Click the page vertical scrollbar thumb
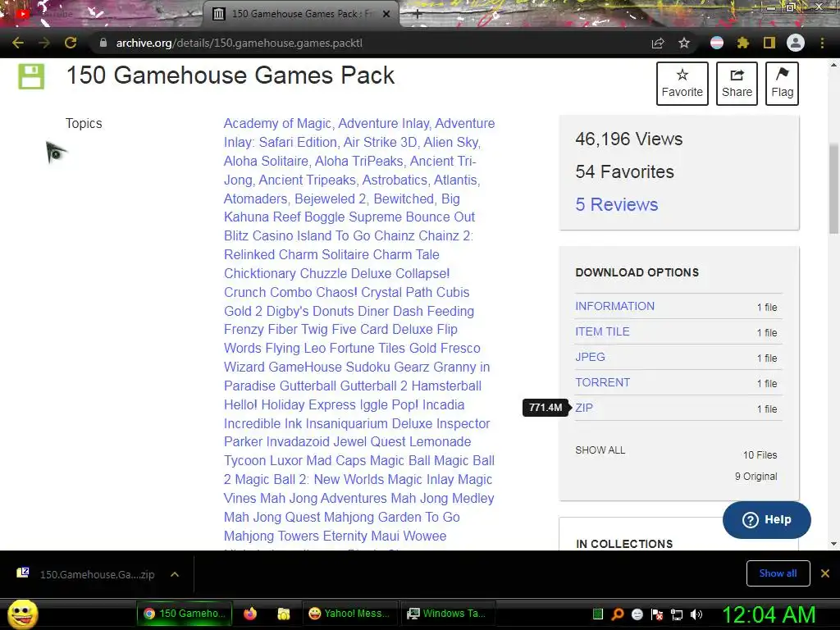The image size is (840, 630). [833, 189]
